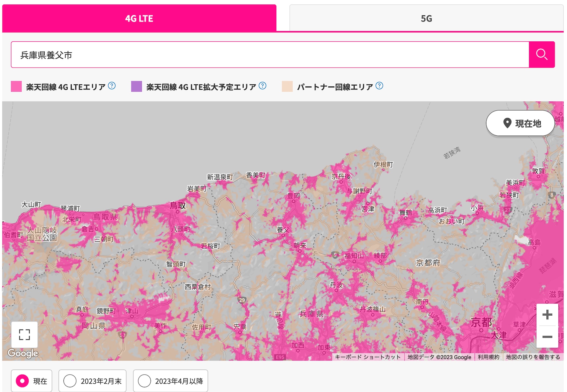
Task: Toggle fullscreen map view
Action: tap(25, 334)
